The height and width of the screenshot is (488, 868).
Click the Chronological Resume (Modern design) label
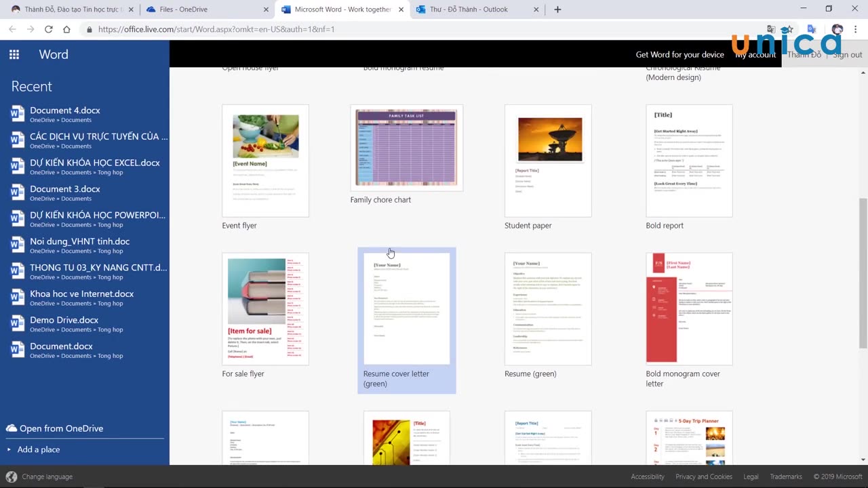(683, 73)
